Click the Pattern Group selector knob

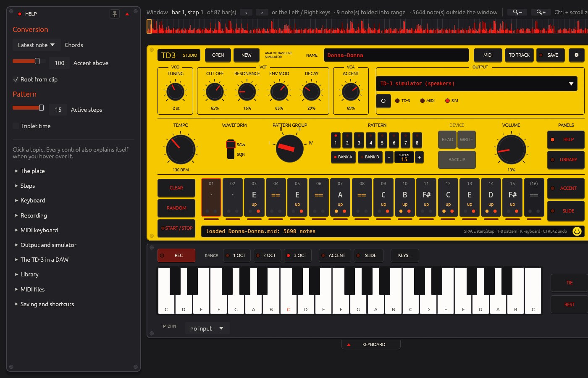coord(289,148)
